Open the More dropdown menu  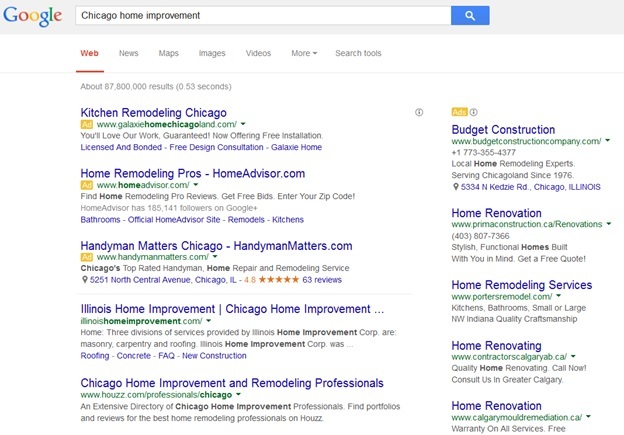[304, 53]
